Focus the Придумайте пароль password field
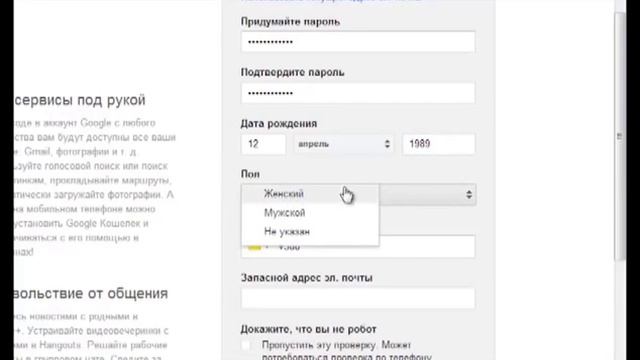Viewport: 640px width, 360px height. [x=358, y=42]
